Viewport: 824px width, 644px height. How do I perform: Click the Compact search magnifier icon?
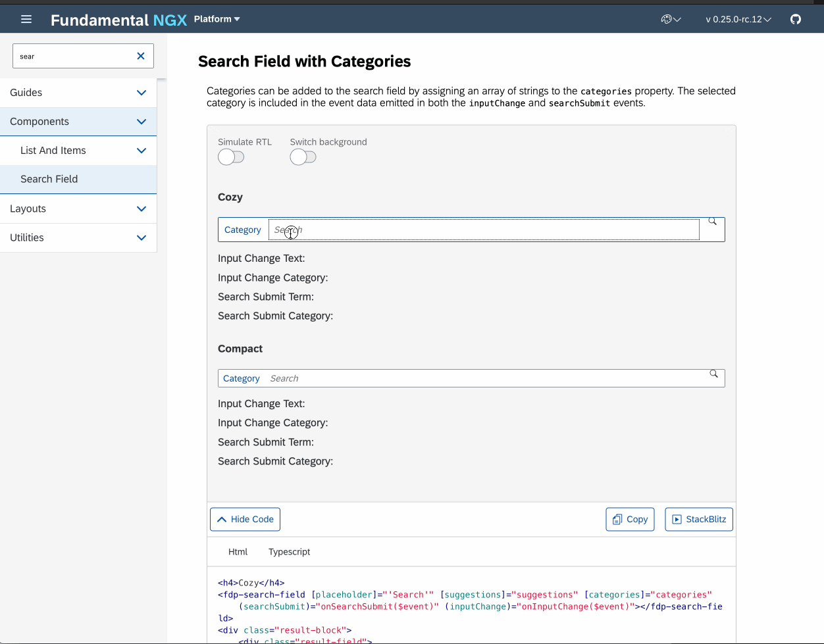pyautogui.click(x=713, y=374)
